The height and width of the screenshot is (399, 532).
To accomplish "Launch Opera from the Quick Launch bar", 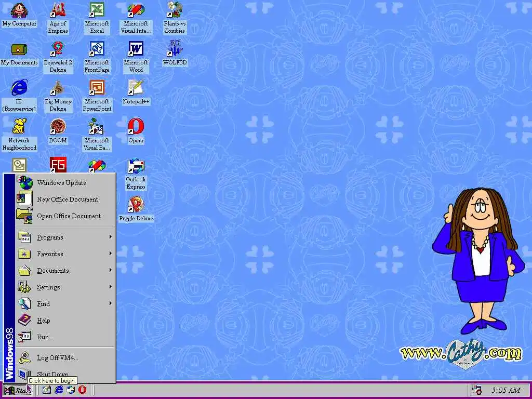I will [x=83, y=390].
